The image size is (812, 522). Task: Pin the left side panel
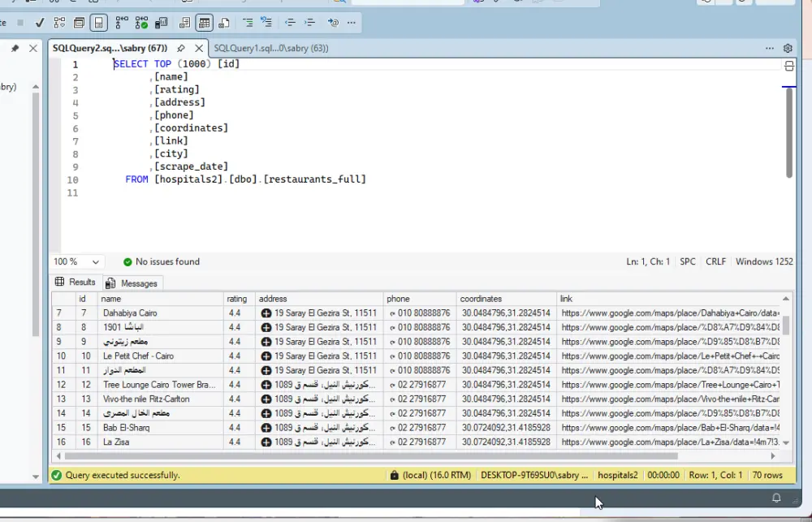(x=15, y=48)
